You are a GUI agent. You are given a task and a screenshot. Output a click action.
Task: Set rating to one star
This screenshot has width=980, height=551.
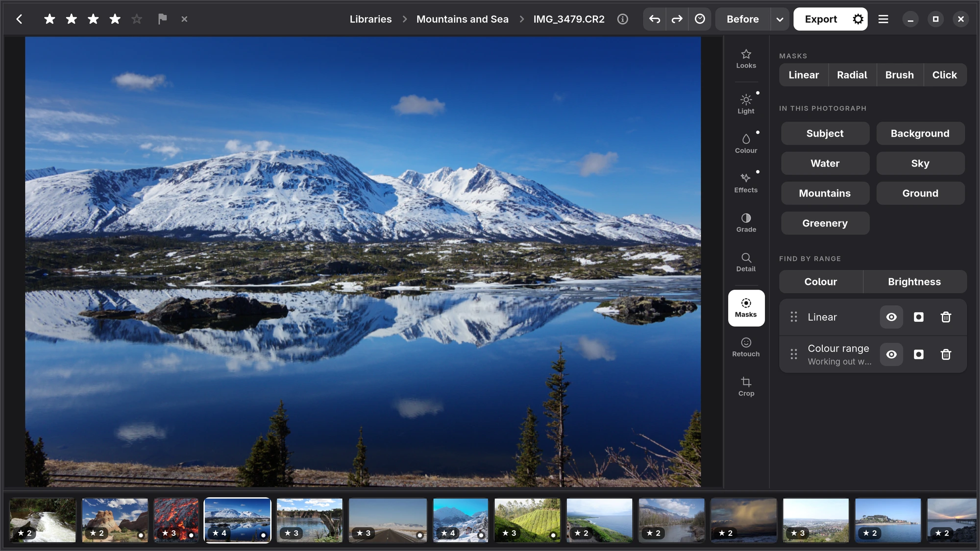(49, 19)
